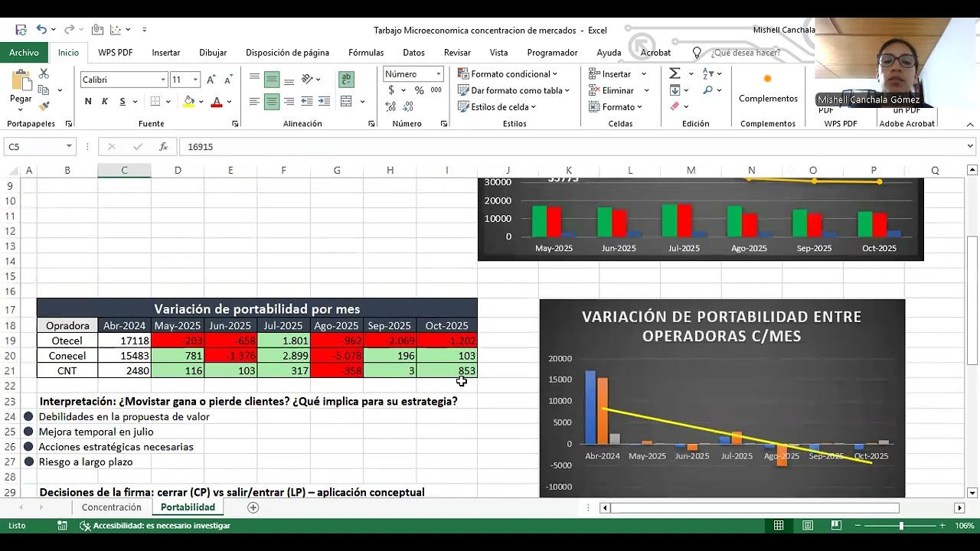Undo the last action

(41, 30)
